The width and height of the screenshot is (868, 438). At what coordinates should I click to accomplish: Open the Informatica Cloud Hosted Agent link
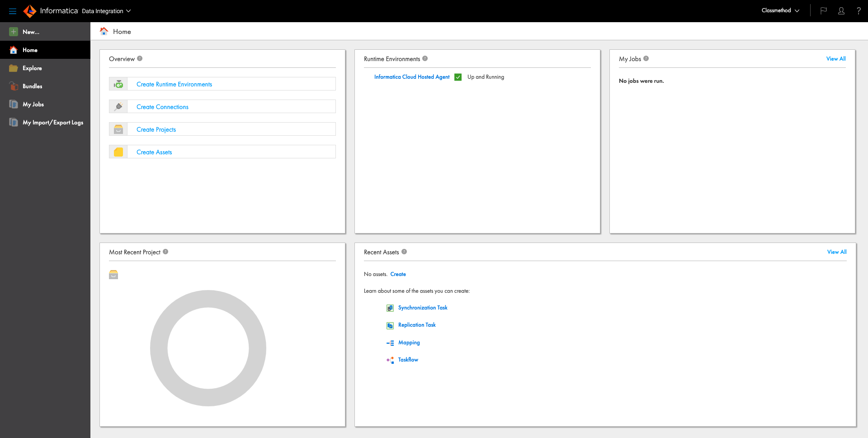(411, 77)
